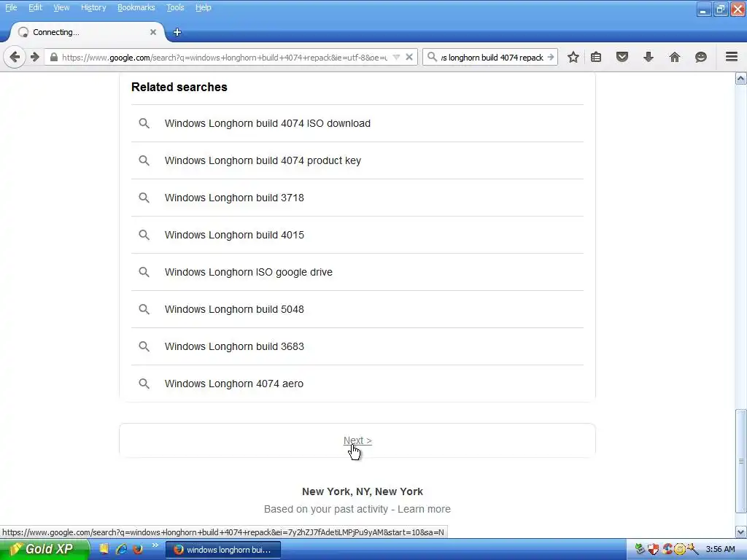Click the green arrow tray icon
This screenshot has height=560, width=747.
[640, 549]
